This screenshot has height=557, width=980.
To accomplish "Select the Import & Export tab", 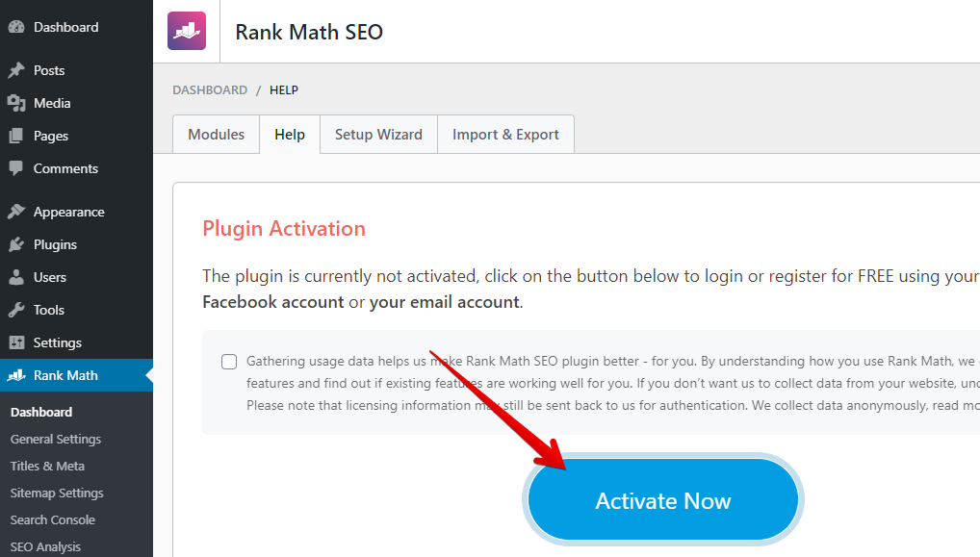I will tap(505, 135).
